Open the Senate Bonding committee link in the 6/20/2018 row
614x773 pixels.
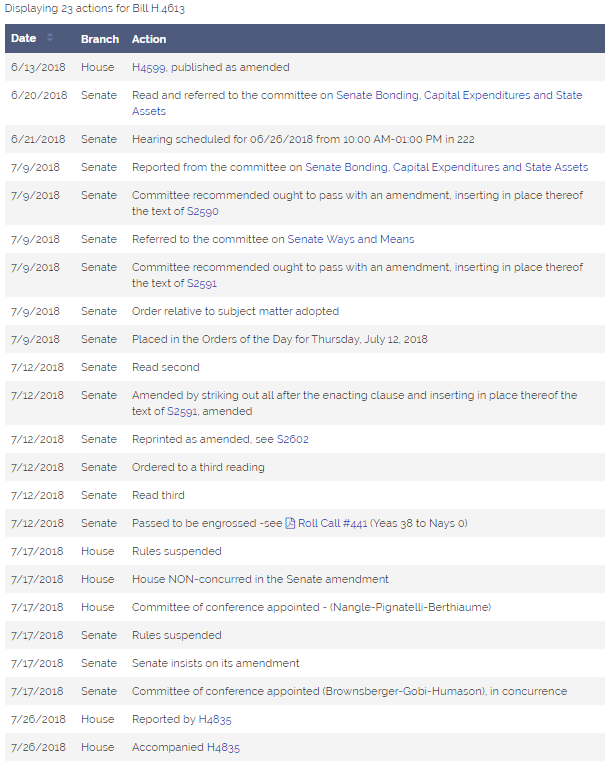357,103
